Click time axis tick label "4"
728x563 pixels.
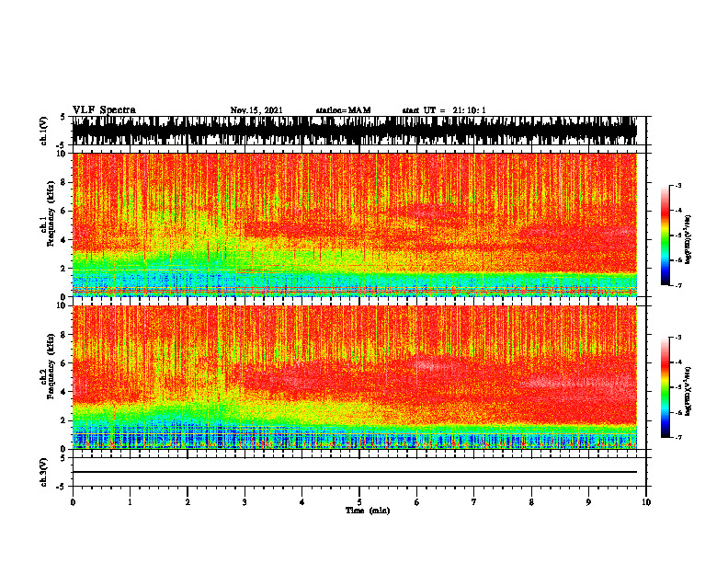coord(302,502)
